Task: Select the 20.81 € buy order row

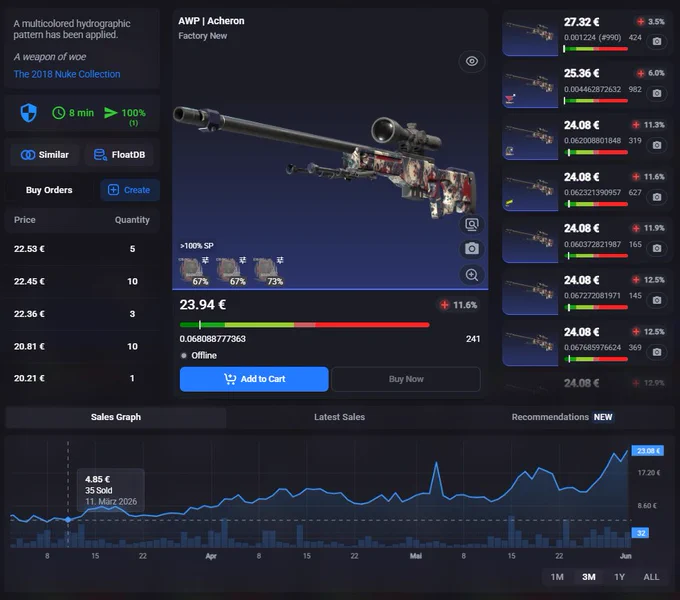Action: [x=82, y=346]
